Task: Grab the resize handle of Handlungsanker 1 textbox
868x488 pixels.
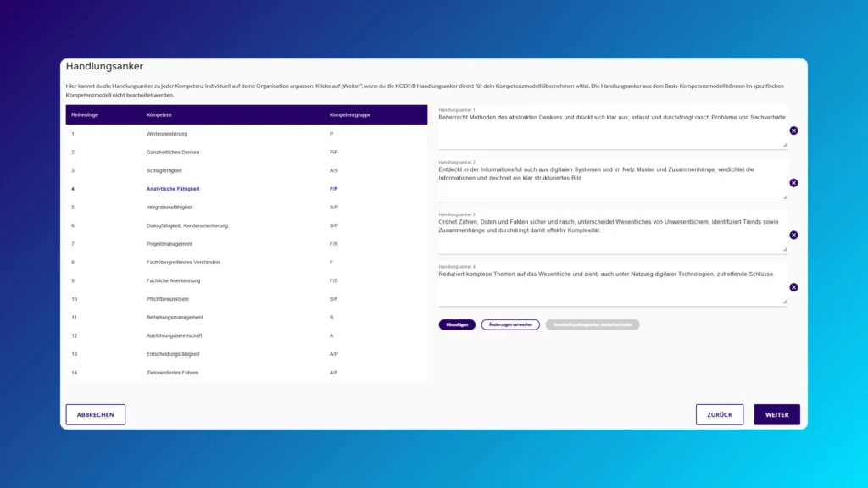Action: point(783,145)
